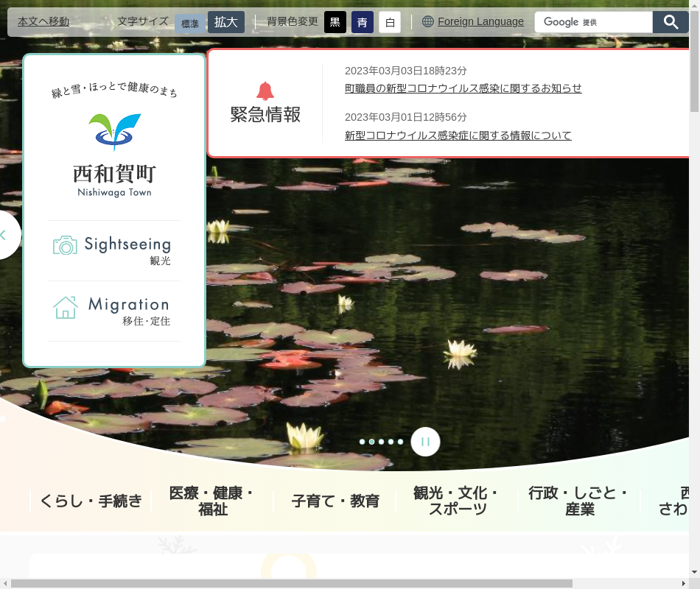
Task: Click the Sightseeing camera icon
Action: pos(65,245)
